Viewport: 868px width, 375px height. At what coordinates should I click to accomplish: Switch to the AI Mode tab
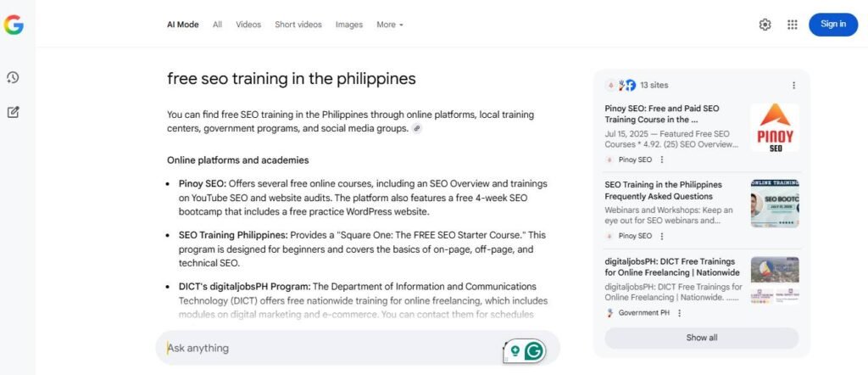[183, 25]
